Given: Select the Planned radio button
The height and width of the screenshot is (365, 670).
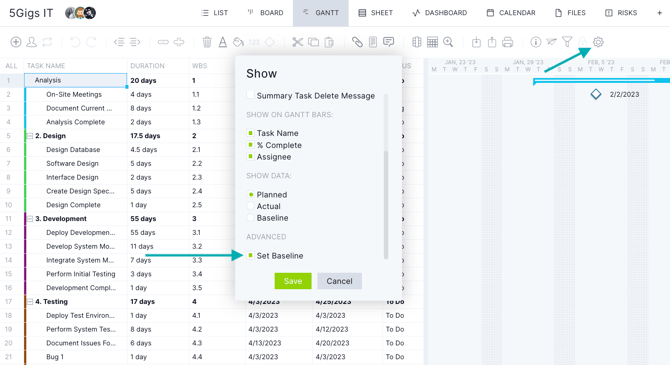Looking at the screenshot, I should click(250, 194).
